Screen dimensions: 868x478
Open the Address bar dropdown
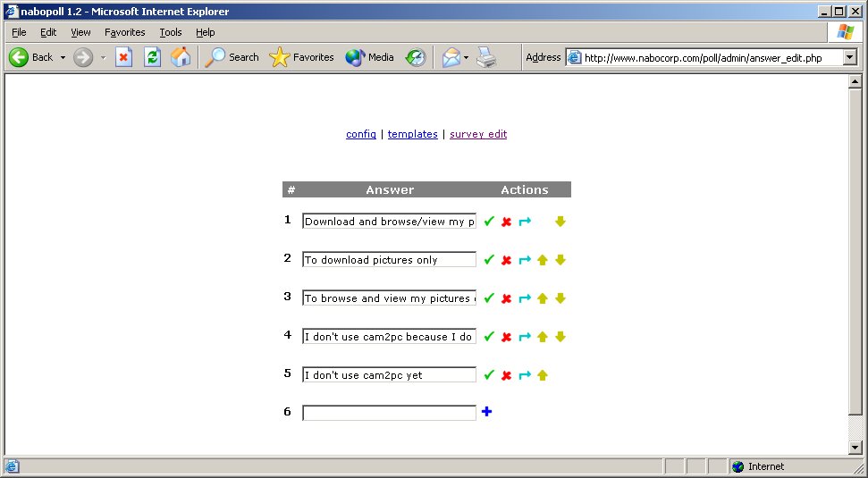coord(850,57)
